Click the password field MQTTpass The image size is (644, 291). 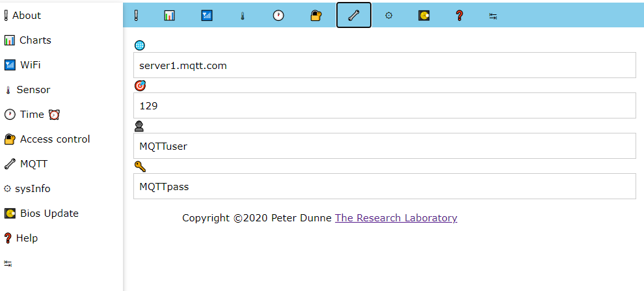click(384, 186)
